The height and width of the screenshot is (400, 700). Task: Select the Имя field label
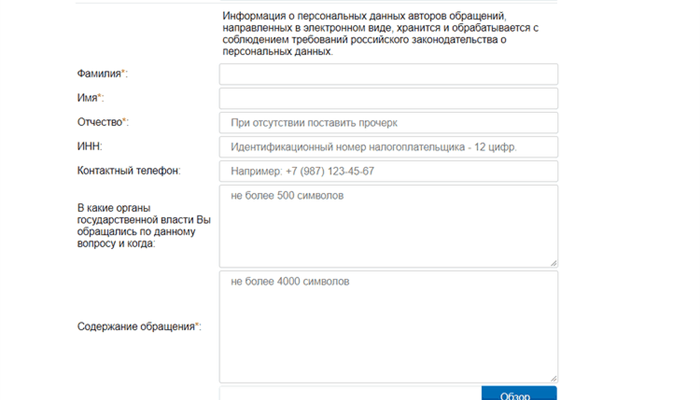pyautogui.click(x=89, y=98)
